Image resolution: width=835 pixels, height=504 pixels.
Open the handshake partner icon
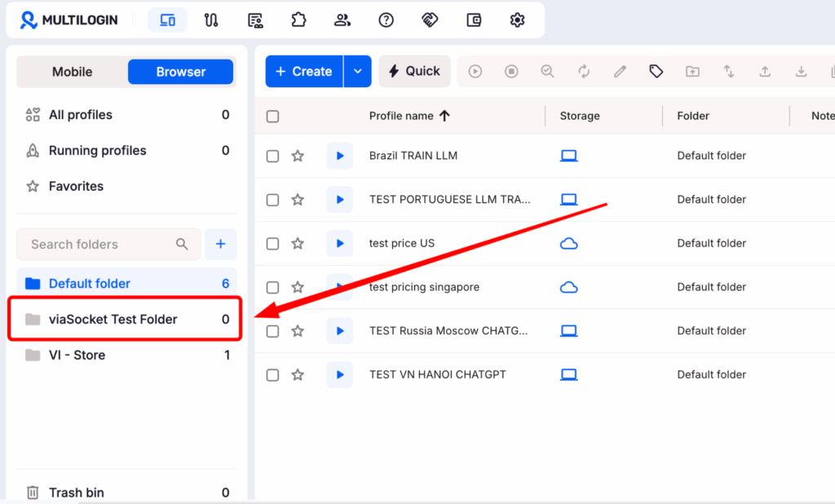(430, 20)
